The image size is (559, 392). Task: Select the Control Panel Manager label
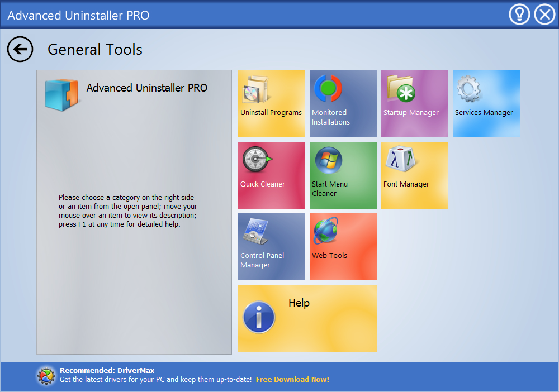pyautogui.click(x=262, y=260)
